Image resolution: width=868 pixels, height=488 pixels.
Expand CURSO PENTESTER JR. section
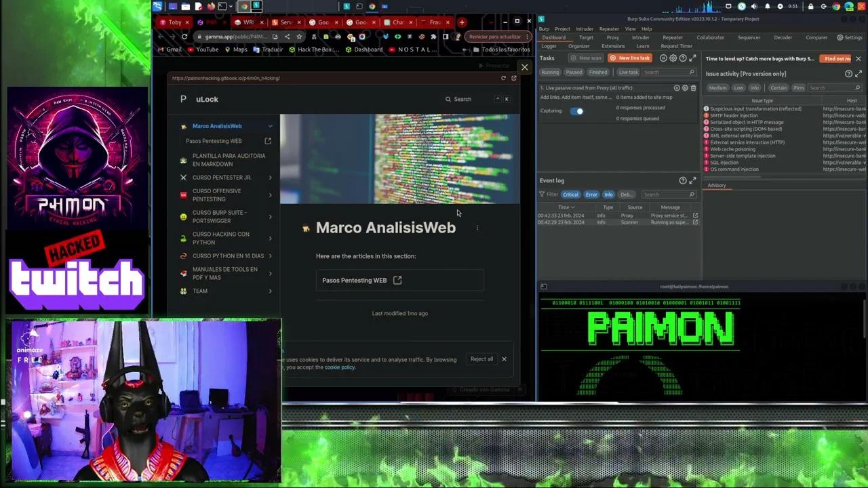270,178
